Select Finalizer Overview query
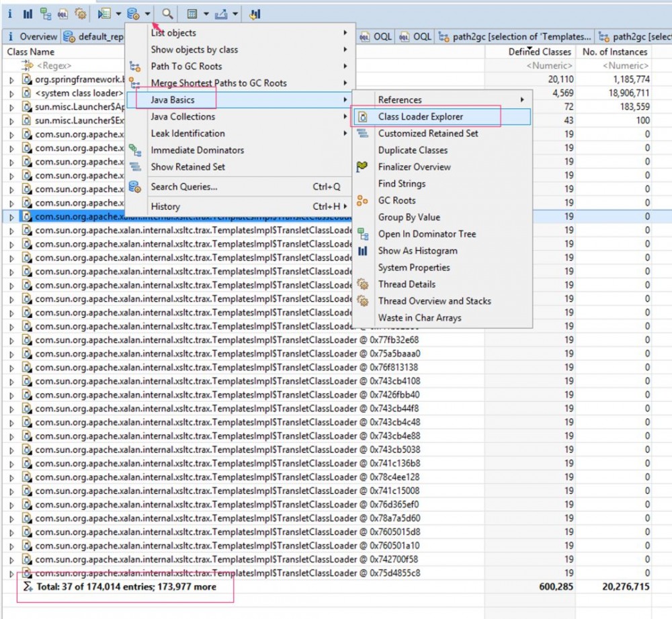This screenshot has width=672, height=619. click(x=442, y=167)
